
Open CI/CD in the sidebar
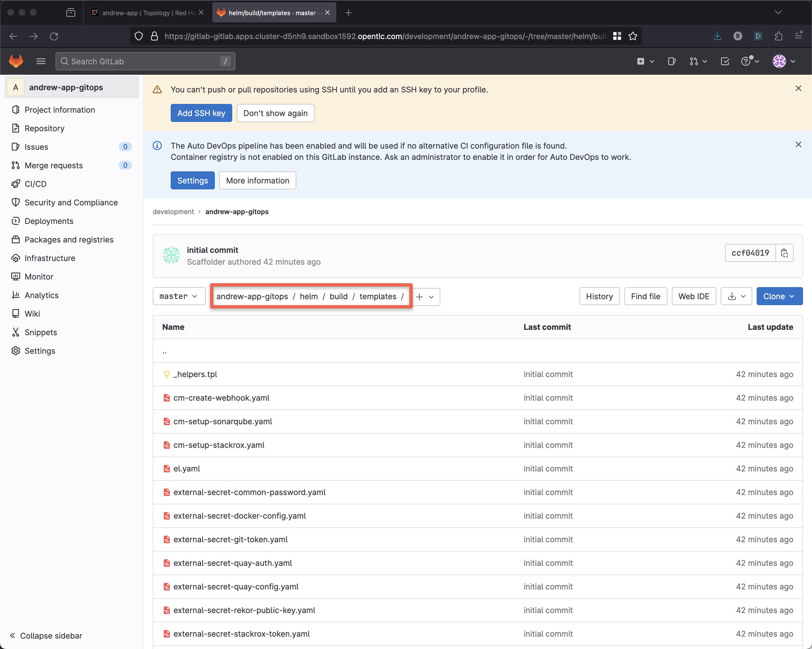click(x=35, y=184)
